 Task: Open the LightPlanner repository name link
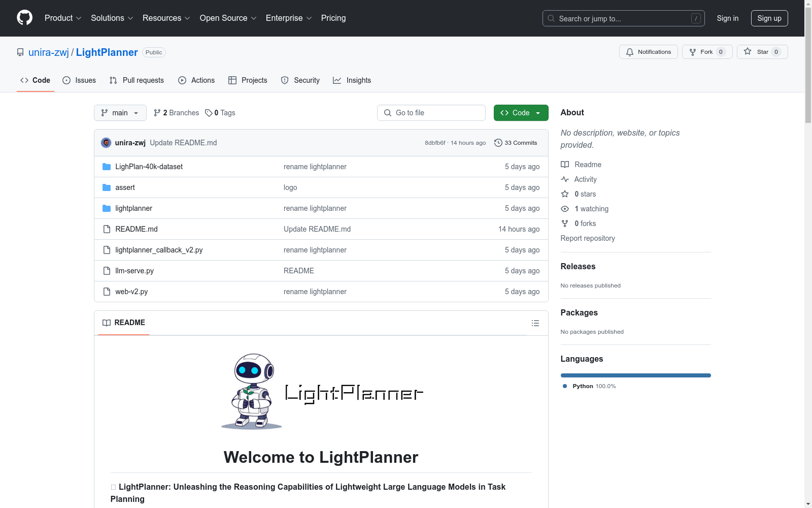(107, 52)
